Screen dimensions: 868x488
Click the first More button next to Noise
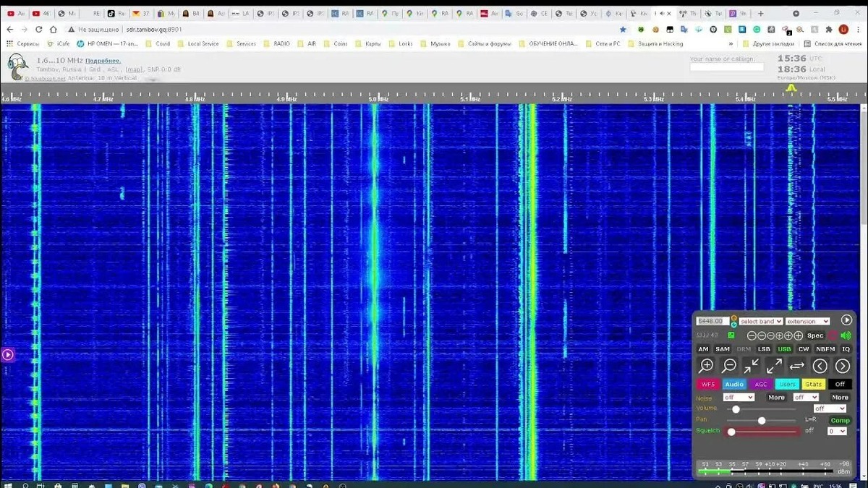tap(776, 397)
